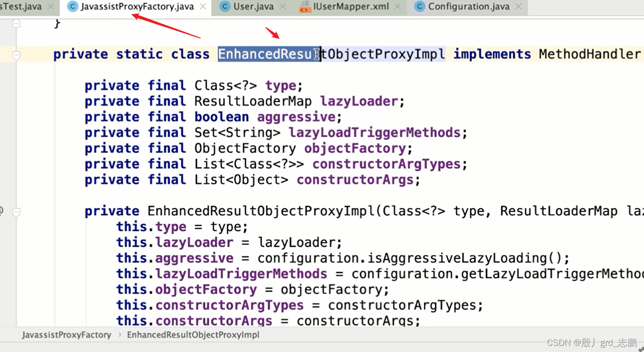The width and height of the screenshot is (644, 352).
Task: Click the EnhancedResultObjectProxyImpl name in the class declaration
Action: [x=332, y=54]
